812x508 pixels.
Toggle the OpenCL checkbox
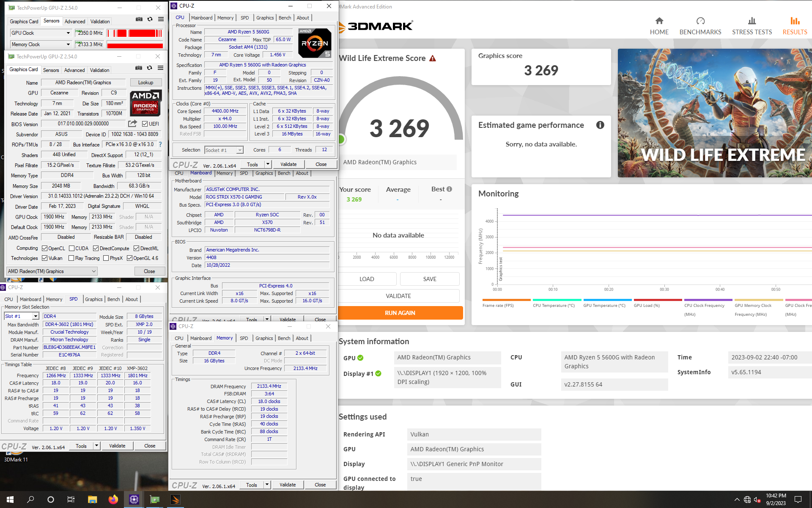(45, 248)
